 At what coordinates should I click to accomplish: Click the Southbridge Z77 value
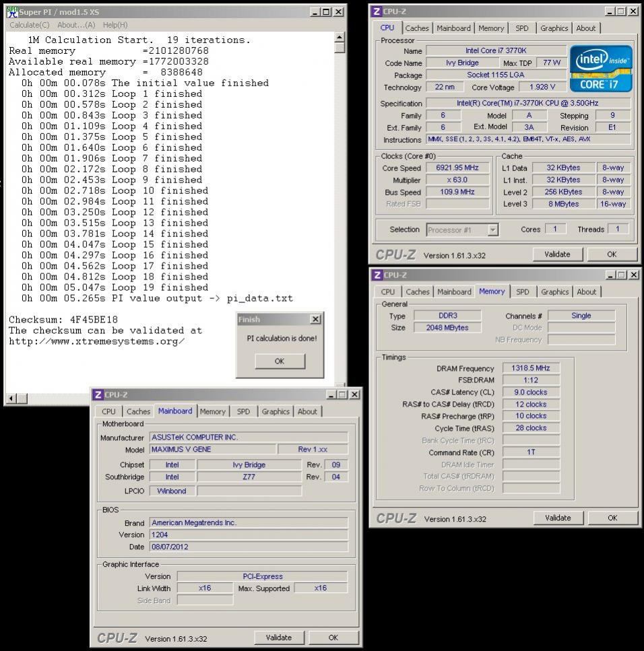point(249,477)
